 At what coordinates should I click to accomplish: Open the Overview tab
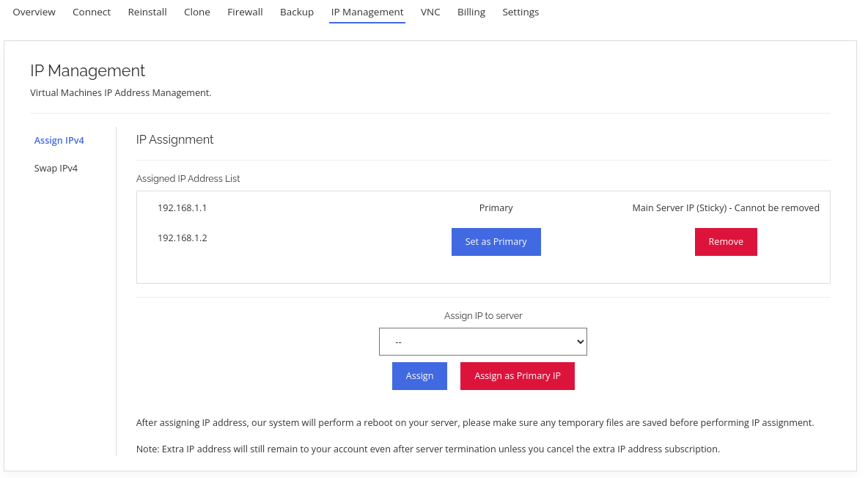click(x=34, y=12)
